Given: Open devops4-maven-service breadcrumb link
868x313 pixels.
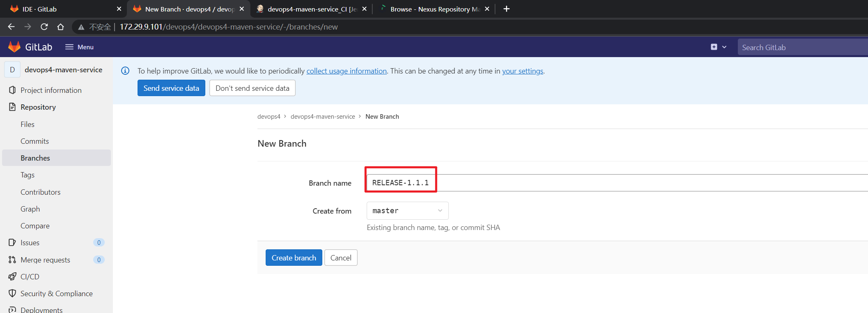Looking at the screenshot, I should coord(323,117).
